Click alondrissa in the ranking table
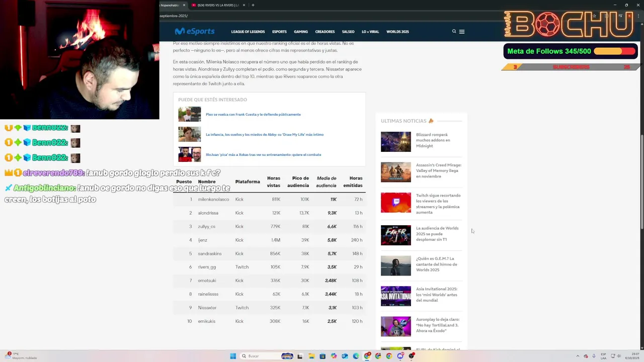Screen dimensions: 644x362 click(208, 213)
